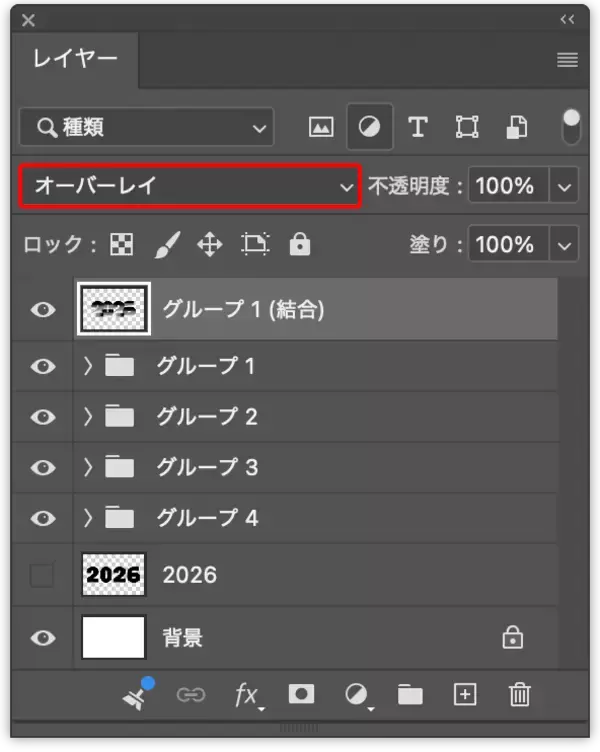Click the 背景 layer lock icon
This screenshot has width=600, height=752.
click(513, 637)
